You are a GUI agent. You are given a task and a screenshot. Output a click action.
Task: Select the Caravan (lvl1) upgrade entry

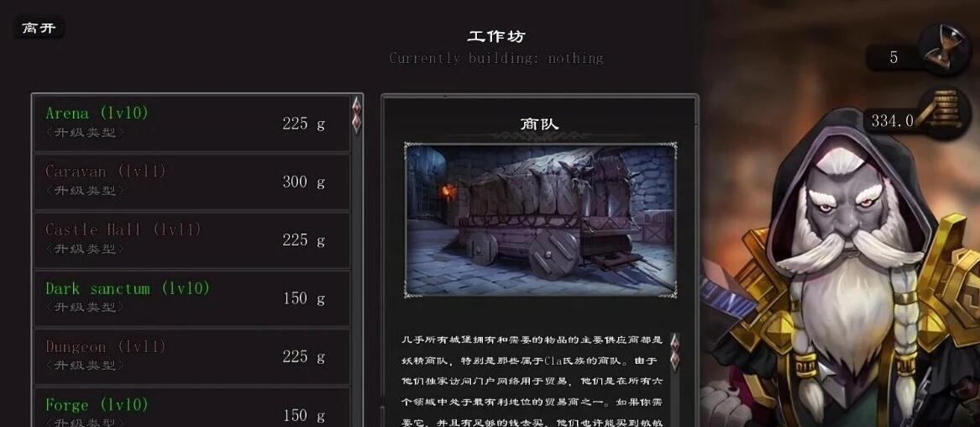click(191, 182)
